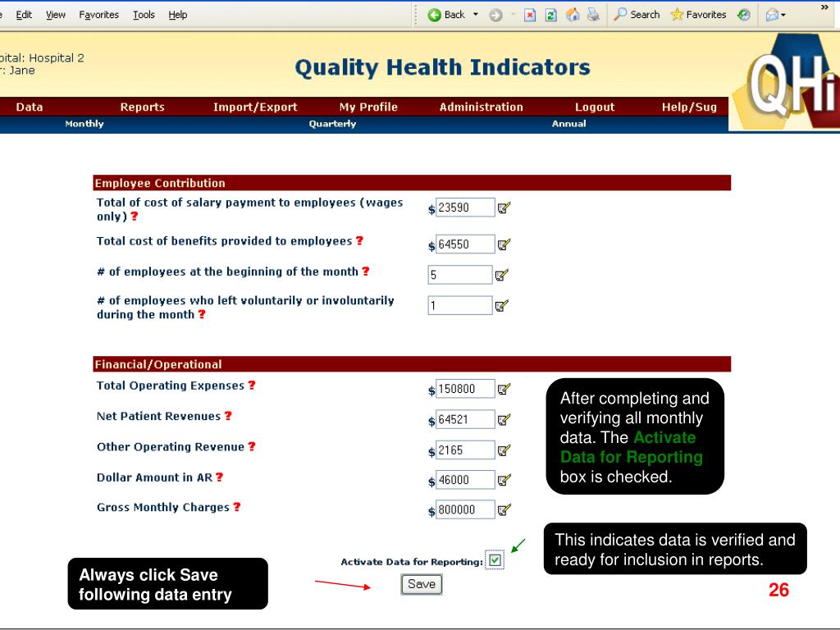Screen dimensions: 840x630
Task: Open the Tools menu
Action: tap(144, 15)
